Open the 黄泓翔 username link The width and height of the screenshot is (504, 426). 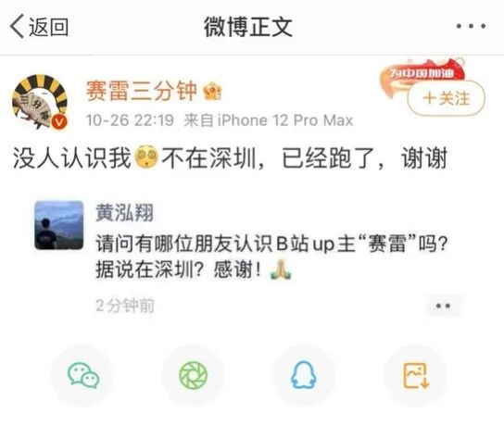[x=125, y=212]
